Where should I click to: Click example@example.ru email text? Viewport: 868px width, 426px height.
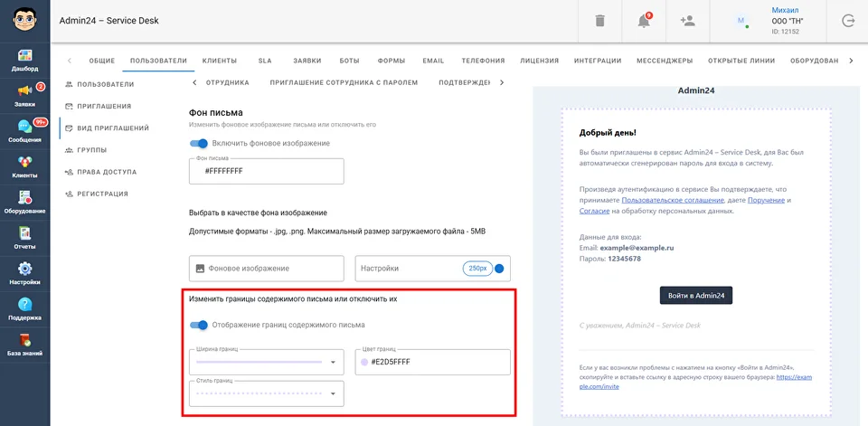click(x=637, y=248)
